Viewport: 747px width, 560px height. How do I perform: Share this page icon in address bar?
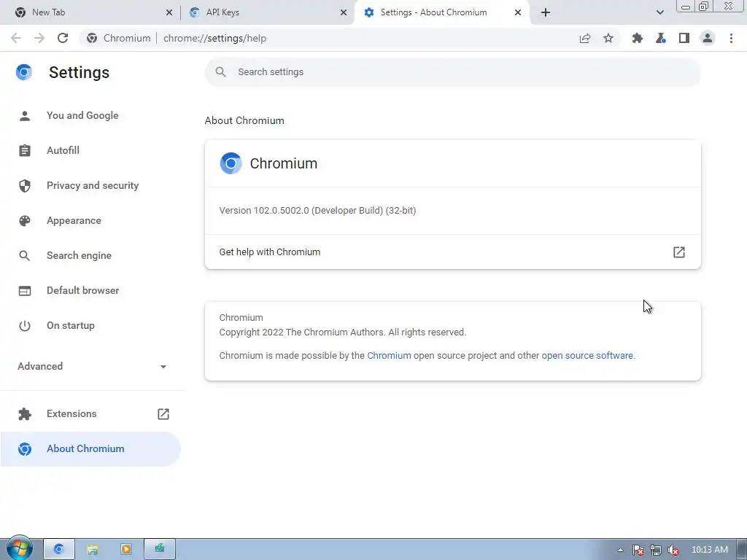584,38
